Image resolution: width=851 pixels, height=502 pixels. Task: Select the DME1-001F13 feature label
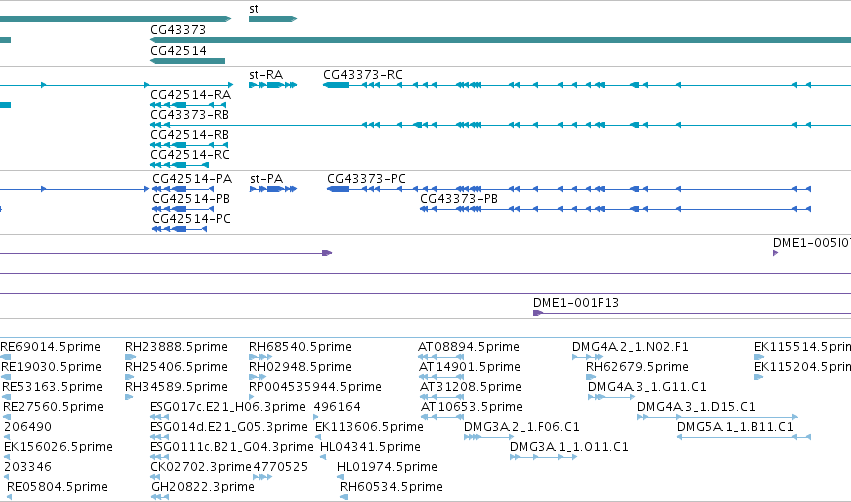(576, 303)
